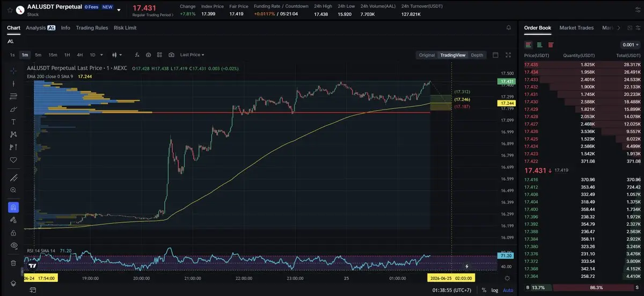
Task: Open the 0.001 depth precision dropdown
Action: 630,45
